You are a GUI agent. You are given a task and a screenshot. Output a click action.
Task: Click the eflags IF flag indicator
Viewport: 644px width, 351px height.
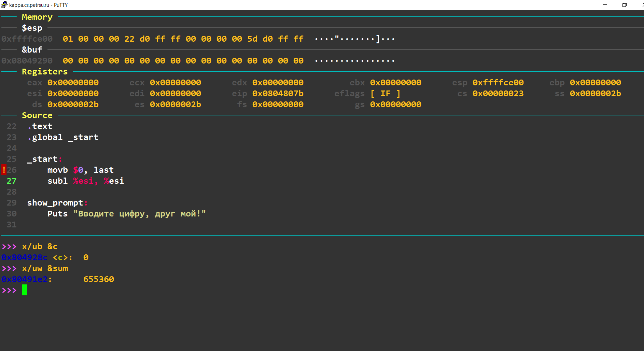(x=385, y=94)
